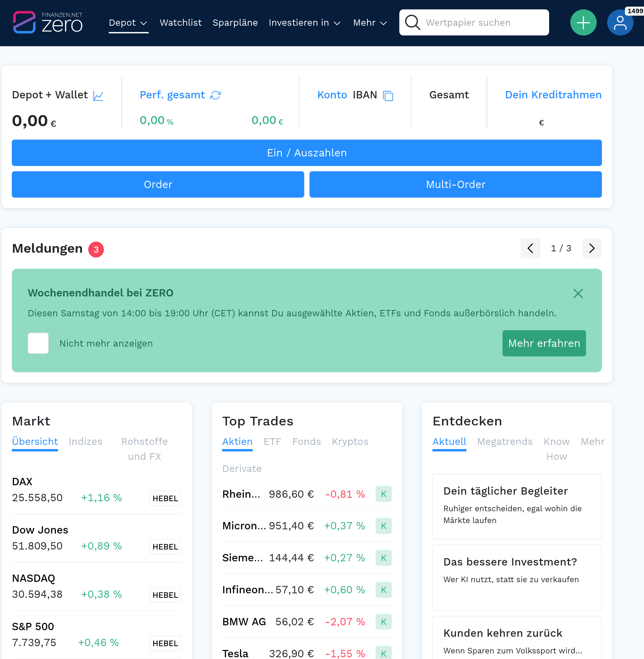
Task: Open the Mehr tab in Entdecken
Action: [x=593, y=441]
